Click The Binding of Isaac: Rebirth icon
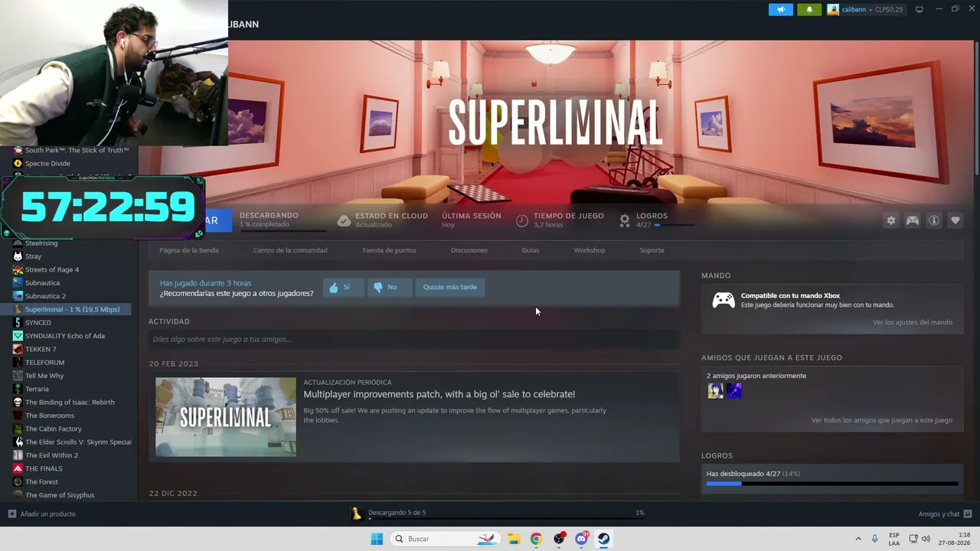 pos(18,403)
